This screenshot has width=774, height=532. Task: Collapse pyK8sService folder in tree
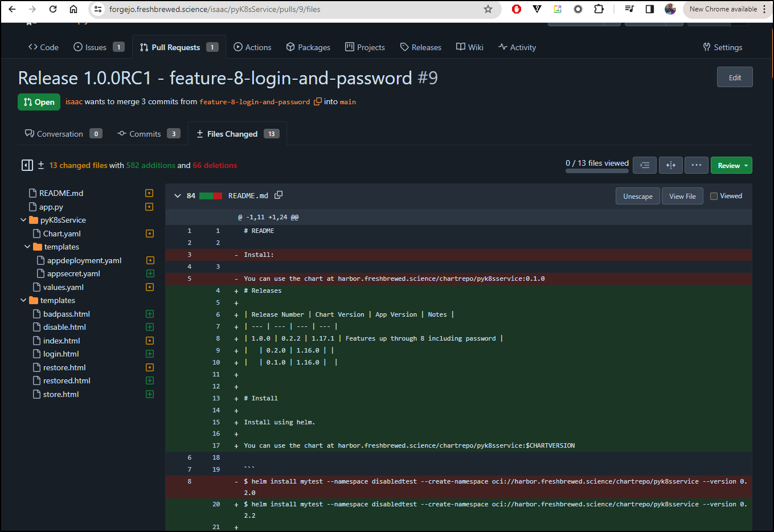click(x=23, y=220)
